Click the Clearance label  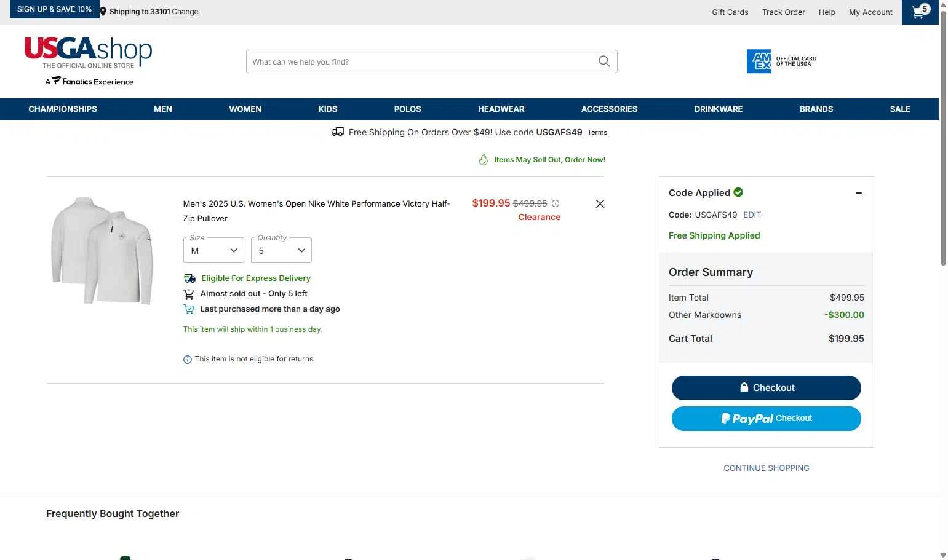(540, 217)
